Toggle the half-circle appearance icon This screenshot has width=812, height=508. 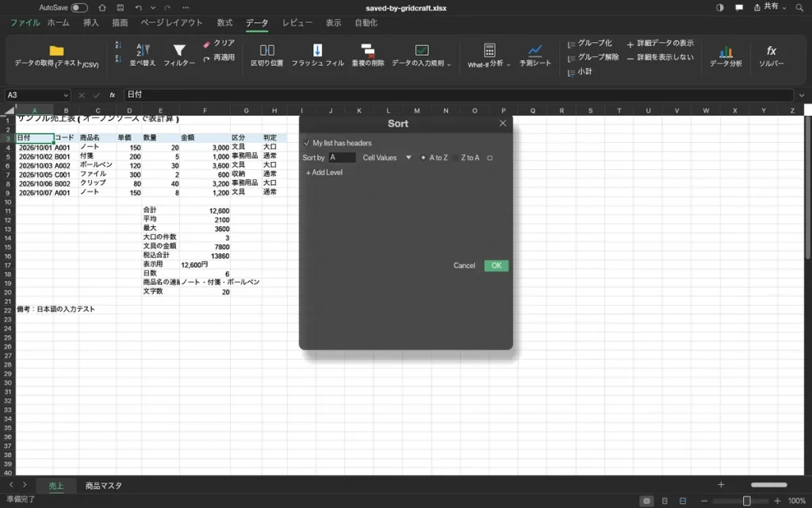tap(720, 8)
